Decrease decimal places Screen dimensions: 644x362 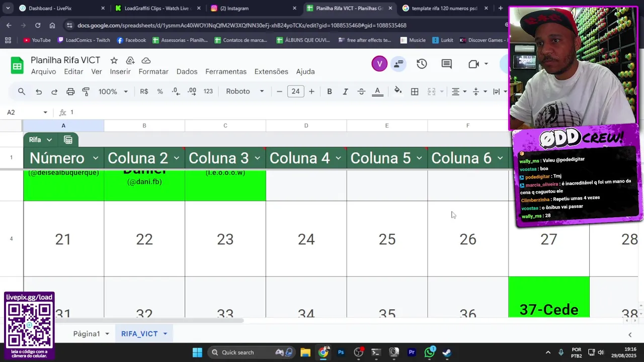click(x=176, y=92)
